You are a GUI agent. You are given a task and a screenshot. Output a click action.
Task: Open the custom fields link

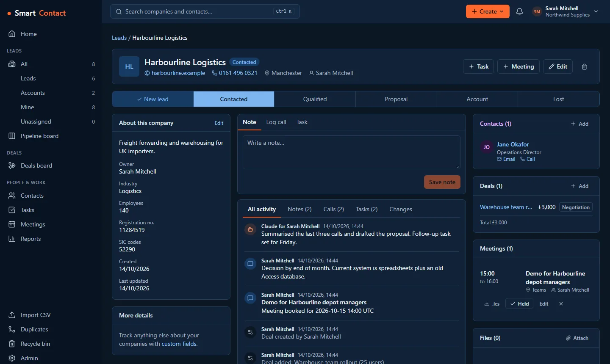pyautogui.click(x=179, y=344)
